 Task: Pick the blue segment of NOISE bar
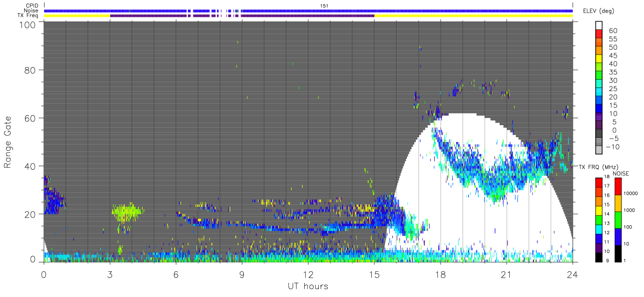point(618,236)
